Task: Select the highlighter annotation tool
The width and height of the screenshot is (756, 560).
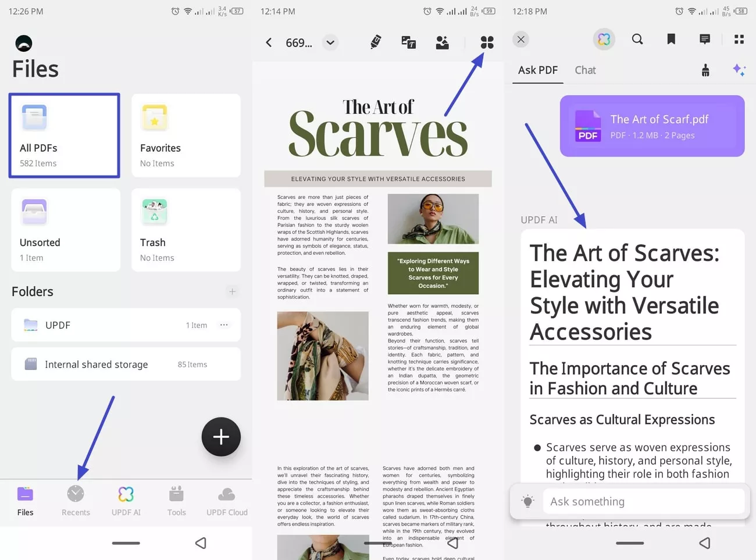Action: pyautogui.click(x=375, y=42)
